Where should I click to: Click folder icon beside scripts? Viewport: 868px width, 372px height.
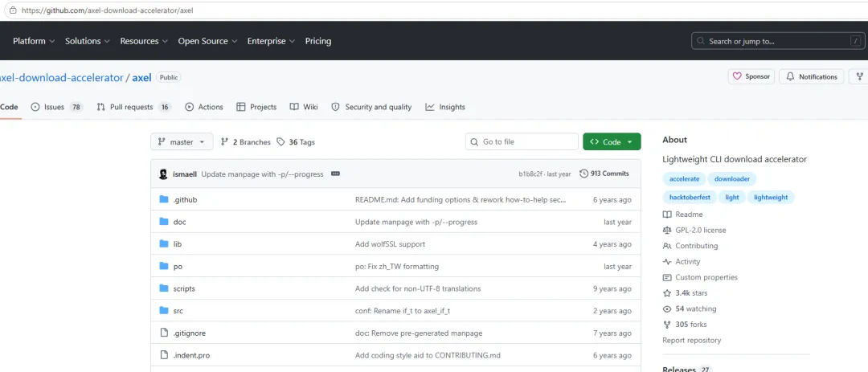click(x=163, y=288)
